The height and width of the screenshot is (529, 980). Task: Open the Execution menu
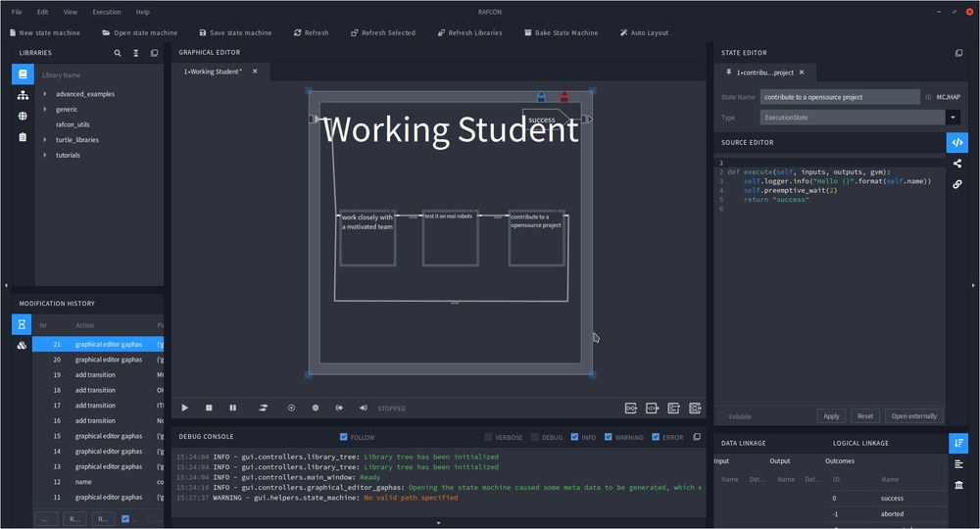click(107, 12)
